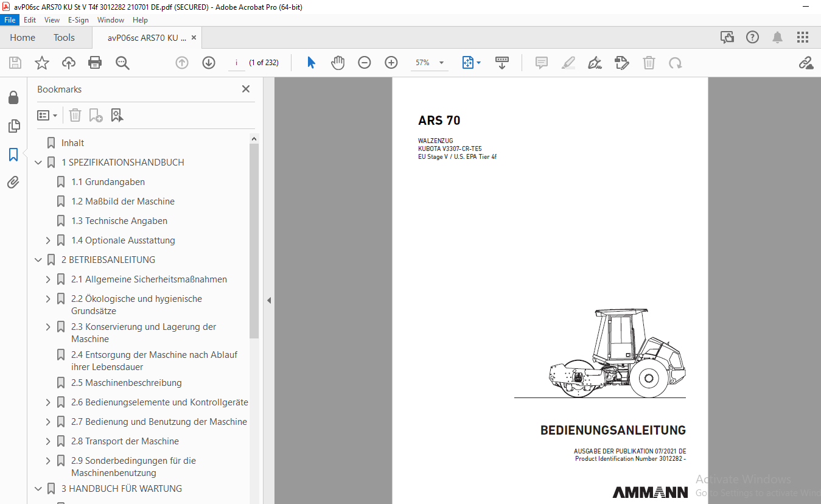This screenshot has height=504, width=821.
Task: Collapse the navigation pane arrow
Action: 269,300
